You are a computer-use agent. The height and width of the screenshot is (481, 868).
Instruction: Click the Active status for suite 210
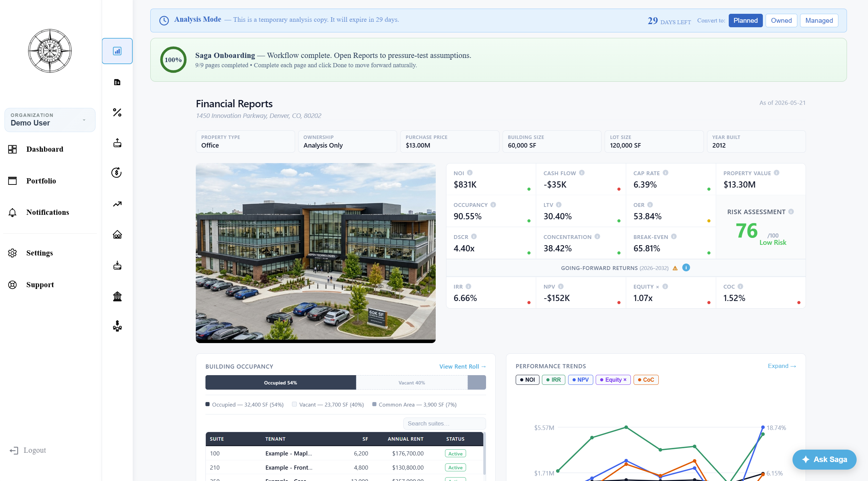pyautogui.click(x=455, y=468)
